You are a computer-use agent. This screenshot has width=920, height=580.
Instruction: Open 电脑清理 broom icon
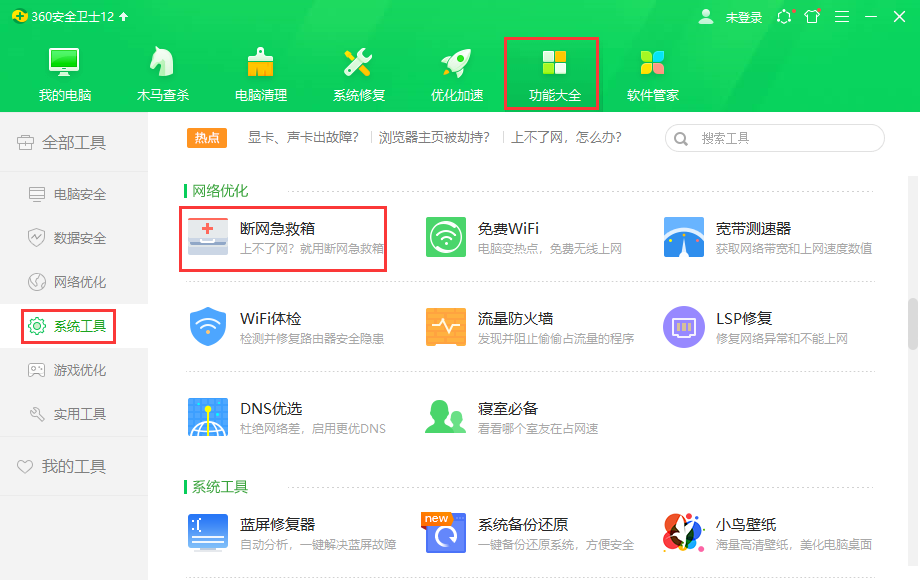click(x=260, y=62)
